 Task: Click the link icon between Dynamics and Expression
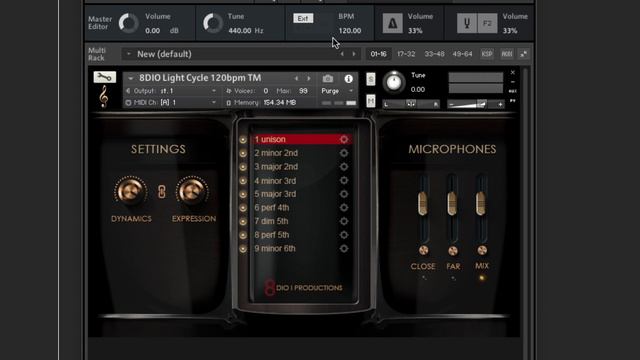click(162, 191)
